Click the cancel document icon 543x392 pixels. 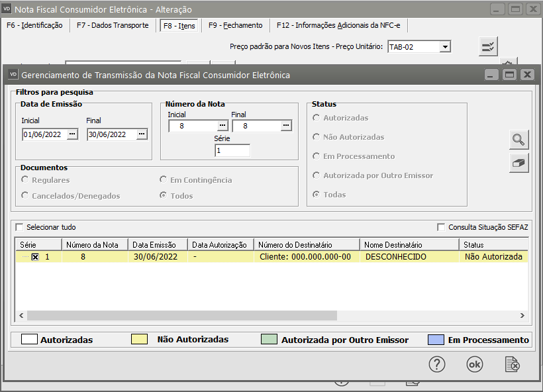pos(512,364)
